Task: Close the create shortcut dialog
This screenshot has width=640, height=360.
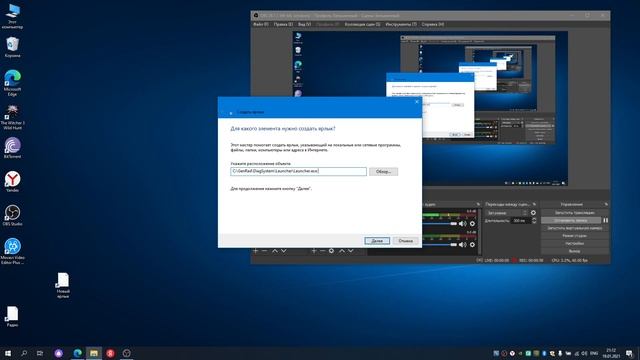Action: click(x=417, y=102)
